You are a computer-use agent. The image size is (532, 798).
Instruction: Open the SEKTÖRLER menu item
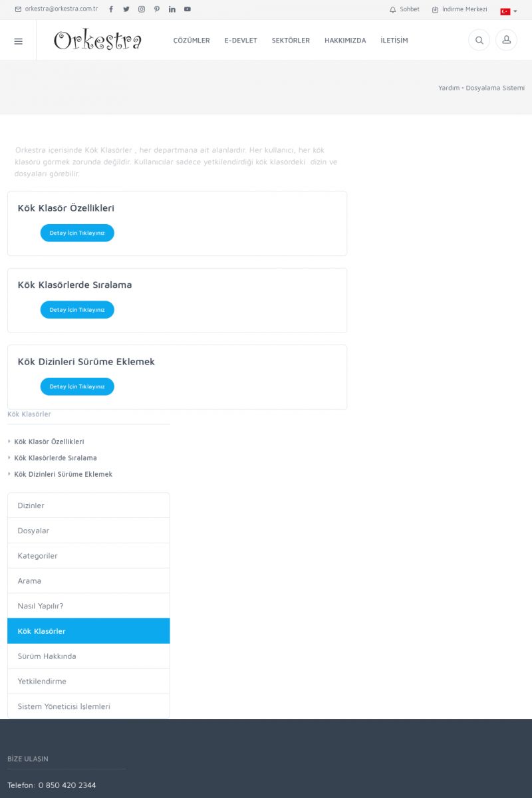pos(291,41)
